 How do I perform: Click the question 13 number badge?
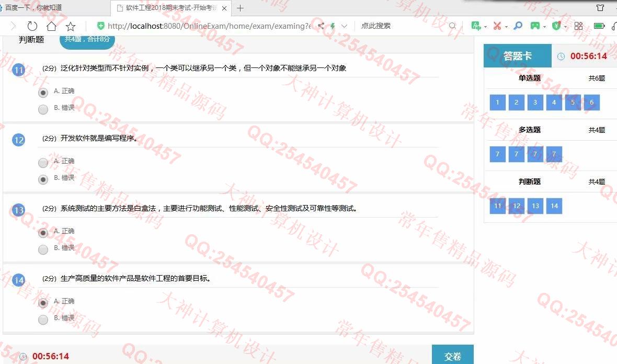click(x=18, y=210)
